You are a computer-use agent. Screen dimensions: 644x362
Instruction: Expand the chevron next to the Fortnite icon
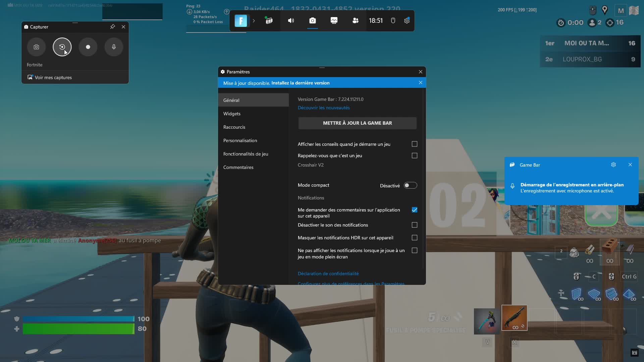[254, 21]
